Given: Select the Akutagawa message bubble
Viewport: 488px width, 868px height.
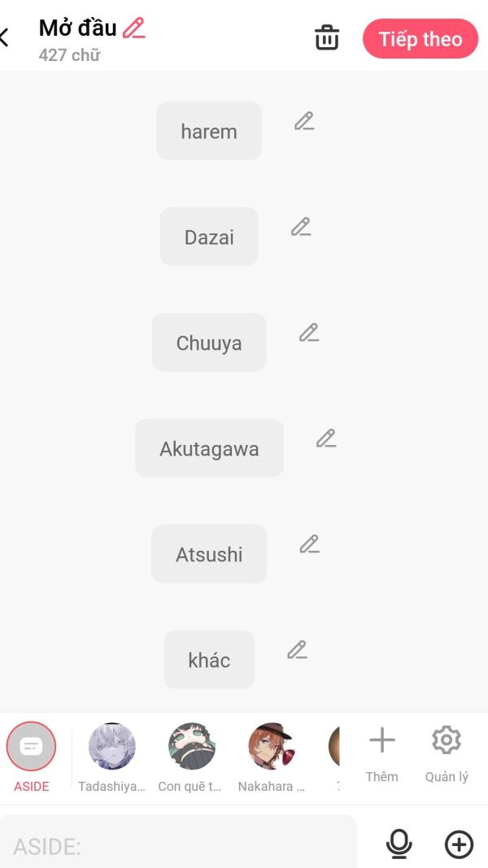Looking at the screenshot, I should (209, 448).
